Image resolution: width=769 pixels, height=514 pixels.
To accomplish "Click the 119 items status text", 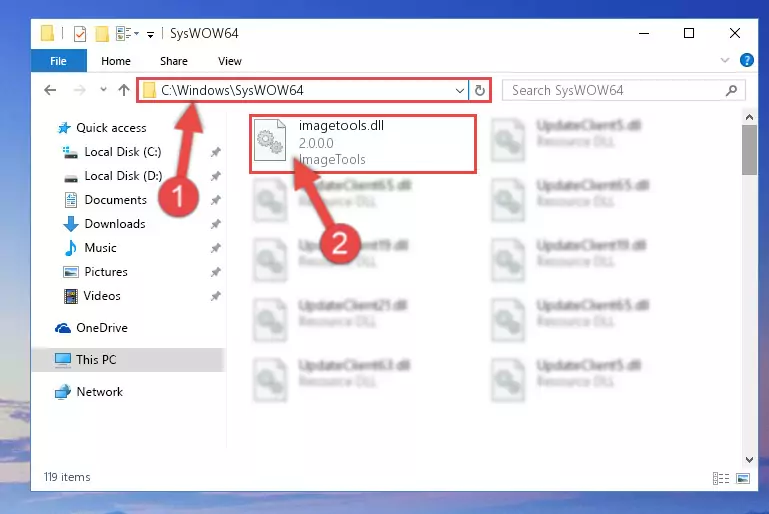I will (x=67, y=477).
